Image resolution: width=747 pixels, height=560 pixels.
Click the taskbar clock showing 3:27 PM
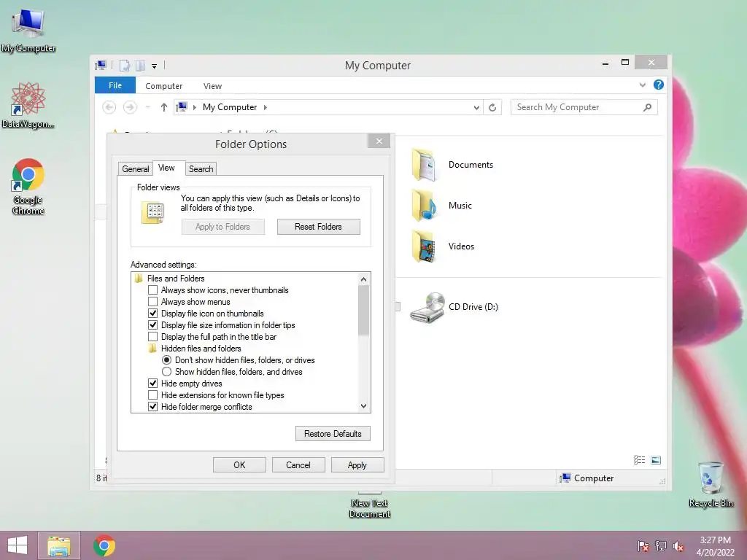point(715,546)
